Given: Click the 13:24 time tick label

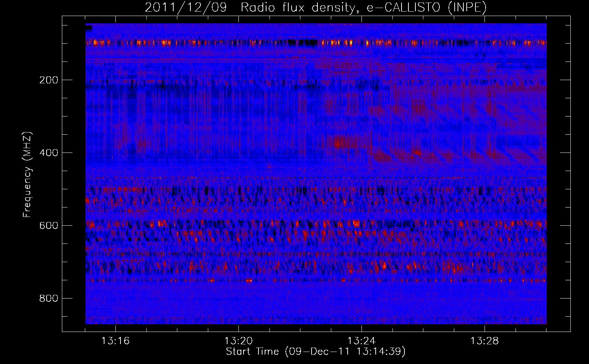Looking at the screenshot, I should (x=361, y=341).
